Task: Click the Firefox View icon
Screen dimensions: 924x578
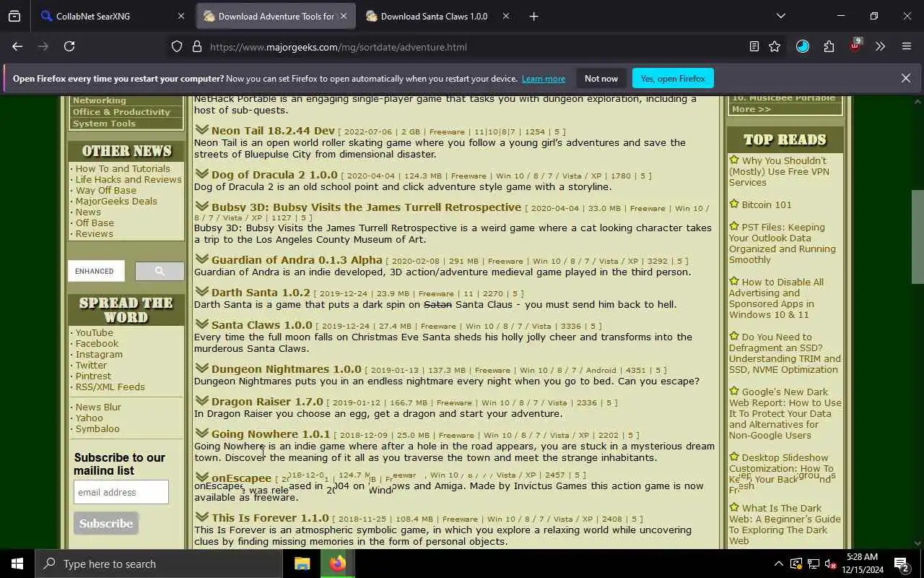Action: pyautogui.click(x=14, y=16)
